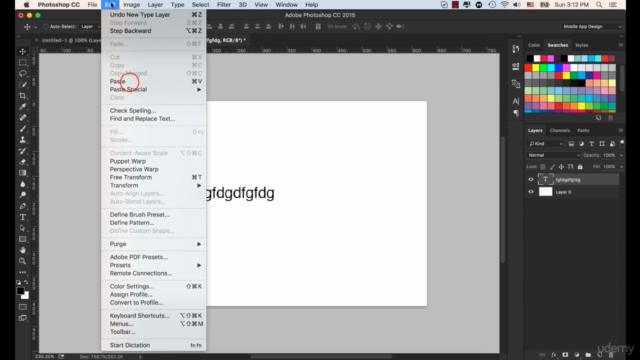Viewport: 640px width, 360px height.
Task: Select the Quick Selection tool
Action: coord(22,84)
